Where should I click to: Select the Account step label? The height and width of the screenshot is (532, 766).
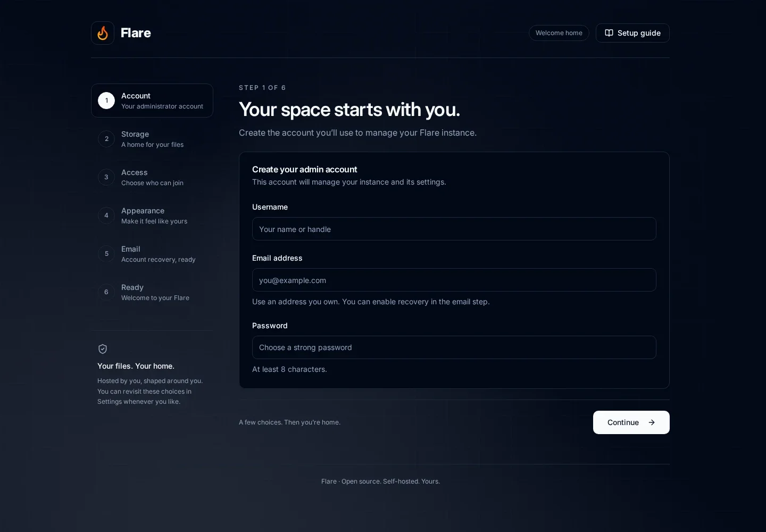[x=136, y=96]
